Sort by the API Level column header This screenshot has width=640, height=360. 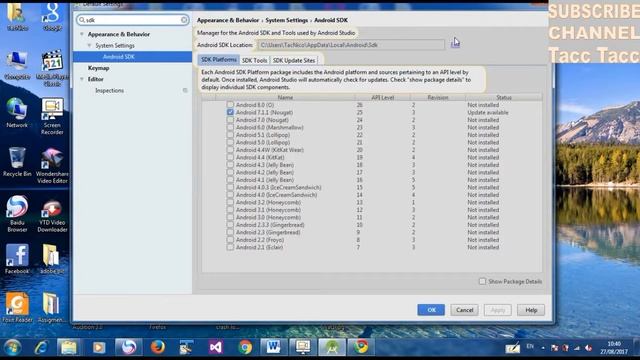pos(382,97)
